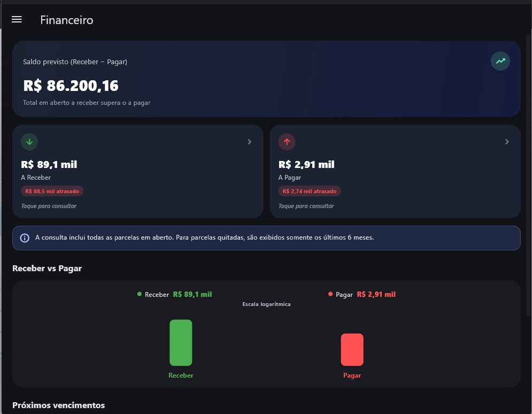Click the trending-up icon in balance card
Image resolution: width=532 pixels, height=414 pixels.
point(500,61)
